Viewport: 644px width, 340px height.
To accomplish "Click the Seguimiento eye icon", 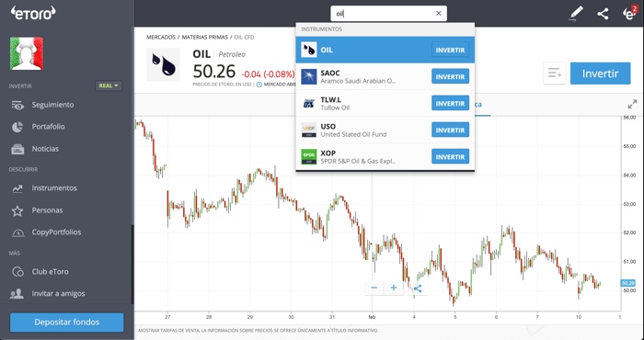I will [x=17, y=106].
